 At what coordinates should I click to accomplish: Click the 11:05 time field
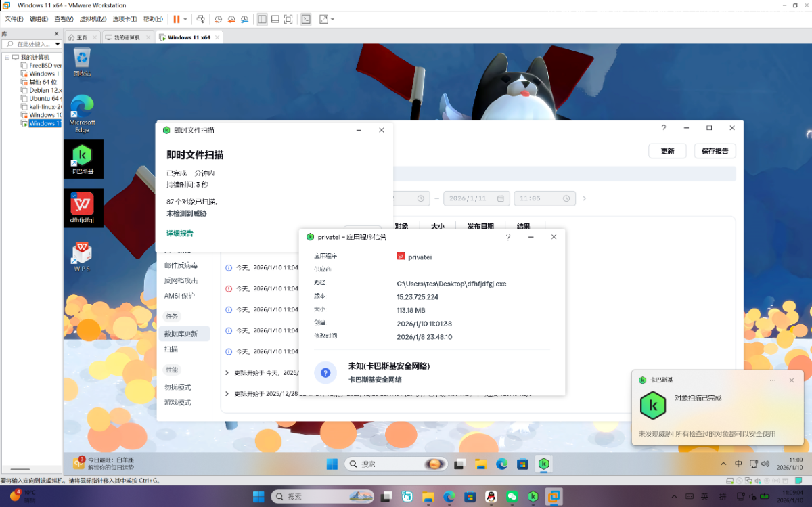(x=545, y=198)
